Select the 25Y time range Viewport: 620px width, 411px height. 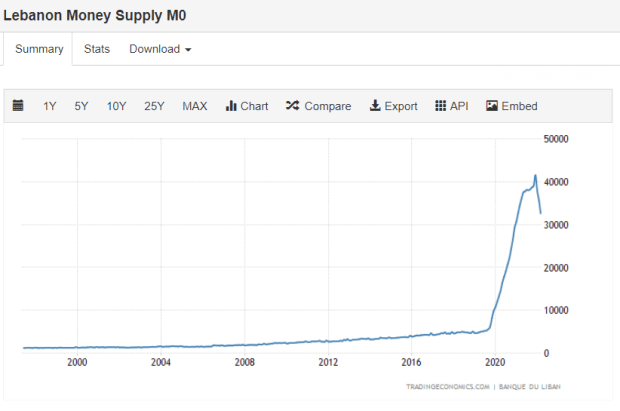point(154,106)
